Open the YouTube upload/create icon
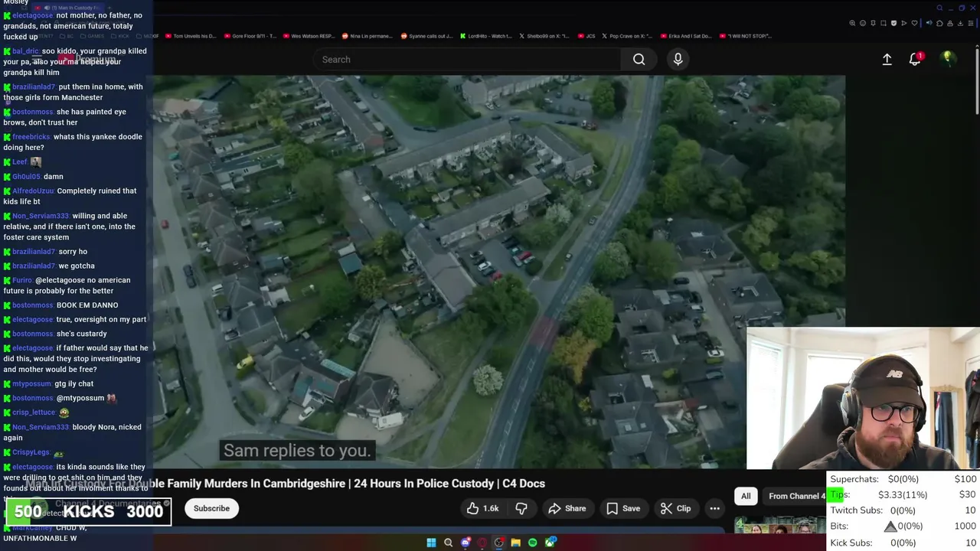This screenshot has height=551, width=980. (887, 60)
